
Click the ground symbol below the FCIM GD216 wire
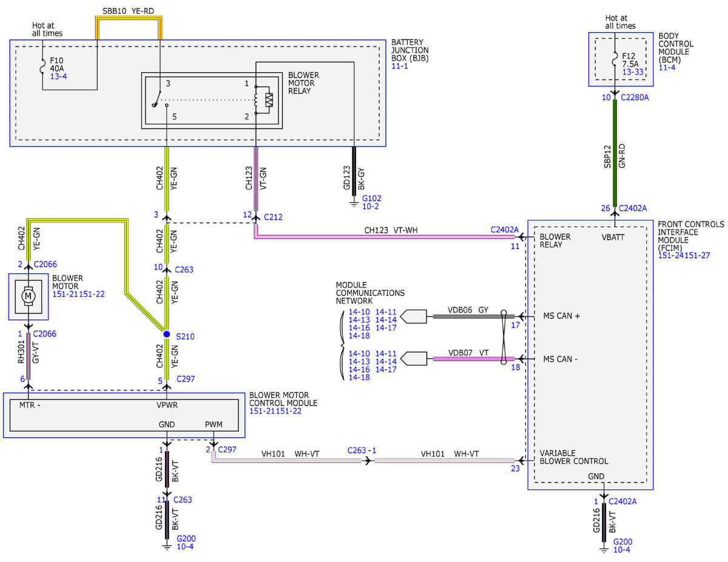pos(604,548)
